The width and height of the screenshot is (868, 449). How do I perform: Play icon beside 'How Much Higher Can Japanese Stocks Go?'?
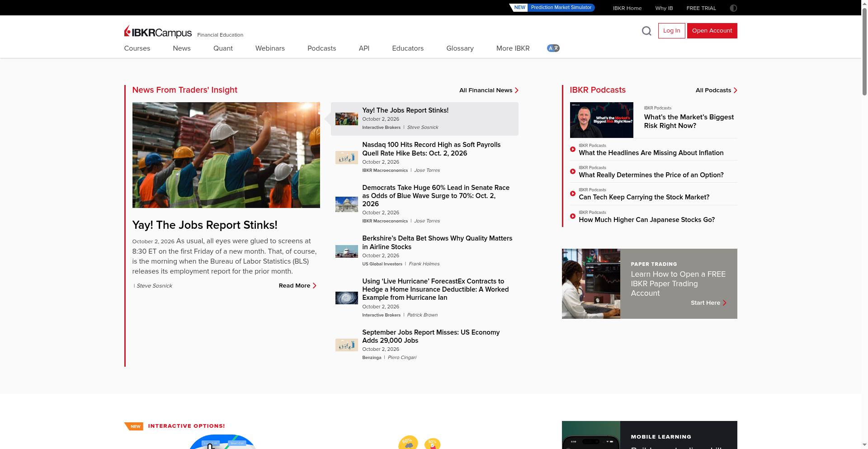(x=573, y=216)
